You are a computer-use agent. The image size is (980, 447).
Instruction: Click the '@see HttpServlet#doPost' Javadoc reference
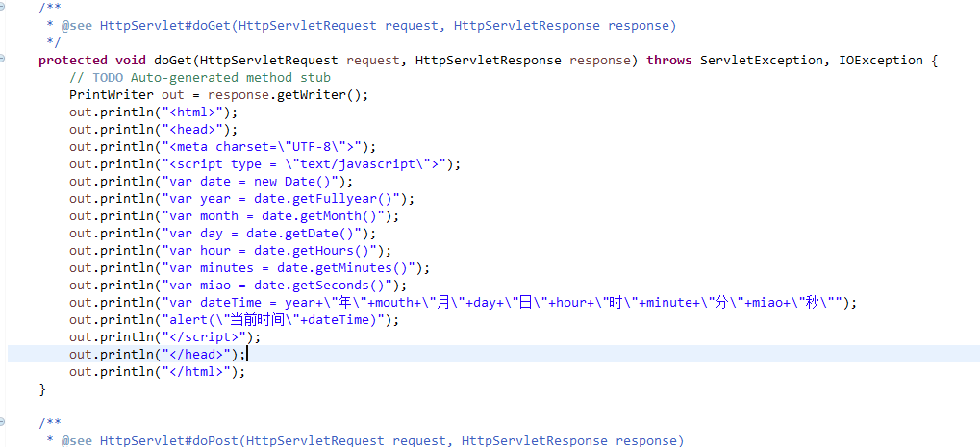pos(372,441)
